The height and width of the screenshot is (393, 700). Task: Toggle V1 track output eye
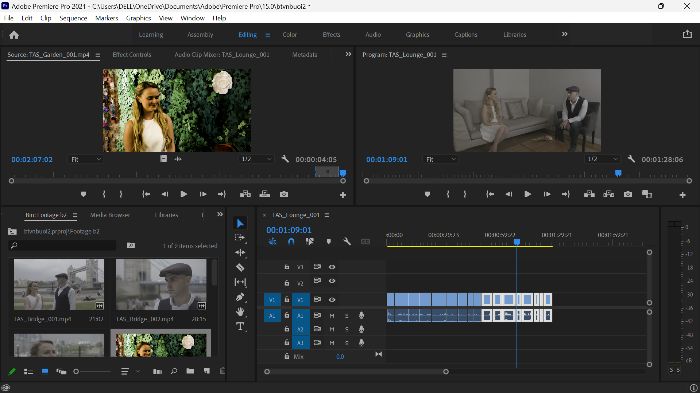(x=332, y=300)
